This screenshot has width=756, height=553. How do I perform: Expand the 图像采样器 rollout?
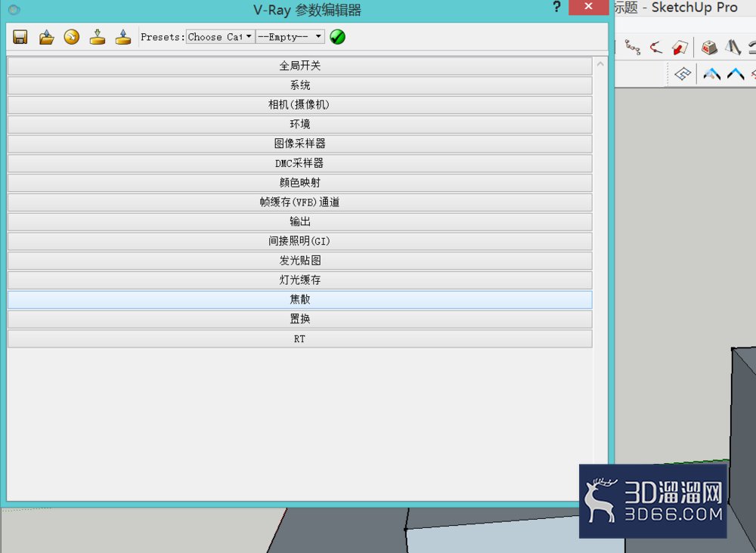[x=300, y=144]
